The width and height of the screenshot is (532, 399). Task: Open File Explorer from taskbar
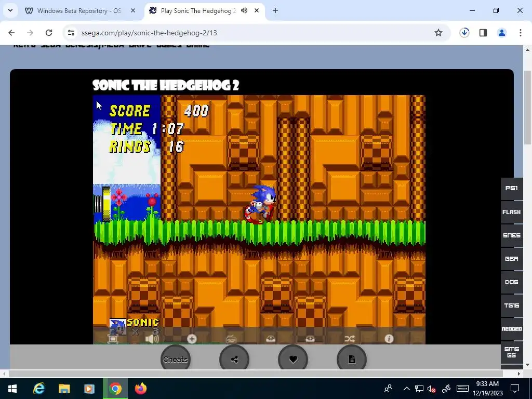click(x=64, y=389)
